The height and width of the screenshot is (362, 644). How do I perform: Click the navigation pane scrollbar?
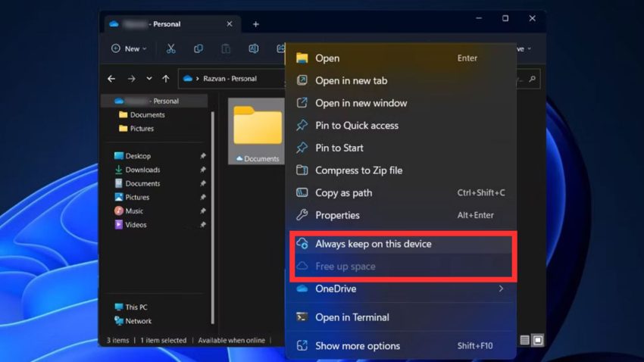click(x=213, y=217)
